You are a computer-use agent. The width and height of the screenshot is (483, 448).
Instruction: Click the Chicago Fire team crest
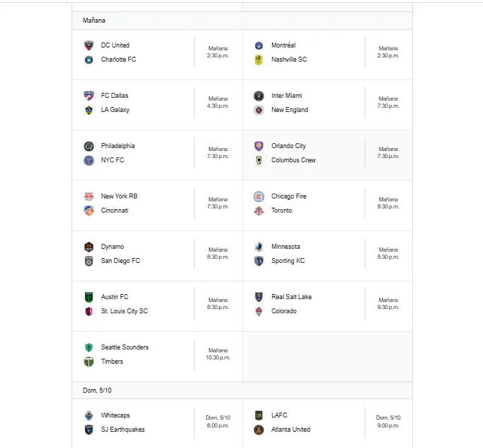[x=258, y=196]
